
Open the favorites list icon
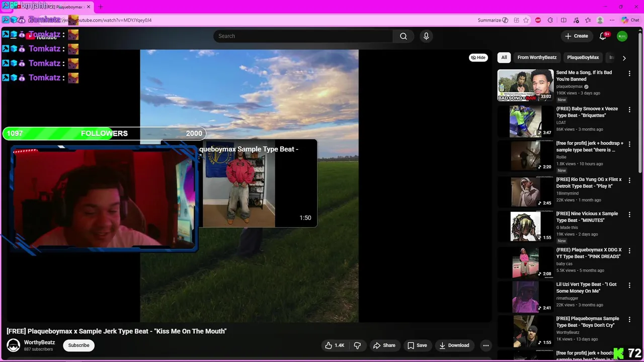pyautogui.click(x=588, y=20)
